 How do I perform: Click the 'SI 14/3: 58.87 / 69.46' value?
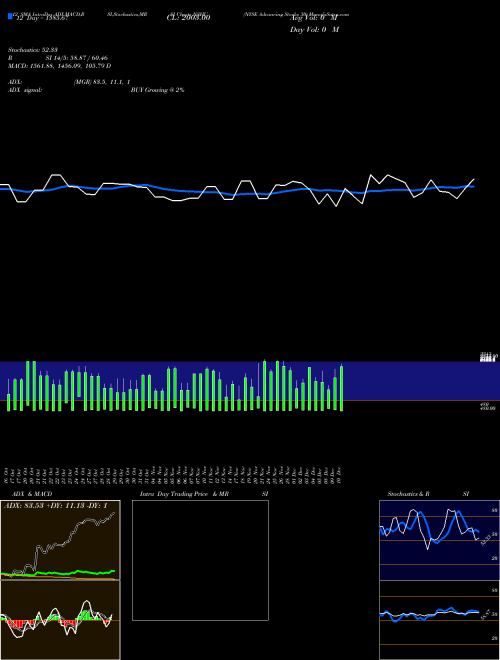coord(76,58)
